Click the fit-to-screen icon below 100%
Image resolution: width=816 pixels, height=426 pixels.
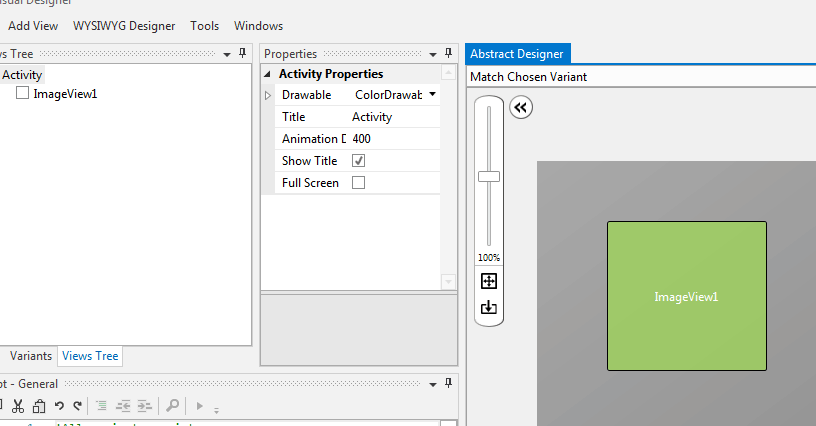coord(489,281)
